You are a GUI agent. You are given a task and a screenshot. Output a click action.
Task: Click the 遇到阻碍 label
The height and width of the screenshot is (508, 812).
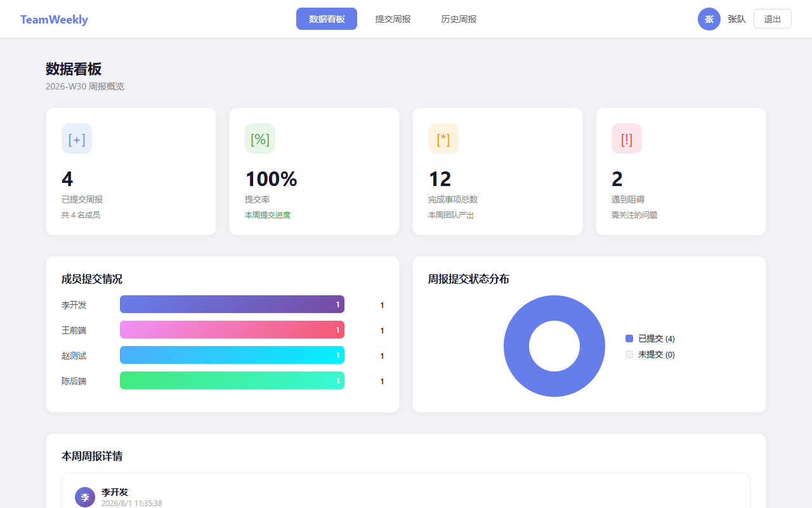pos(628,199)
